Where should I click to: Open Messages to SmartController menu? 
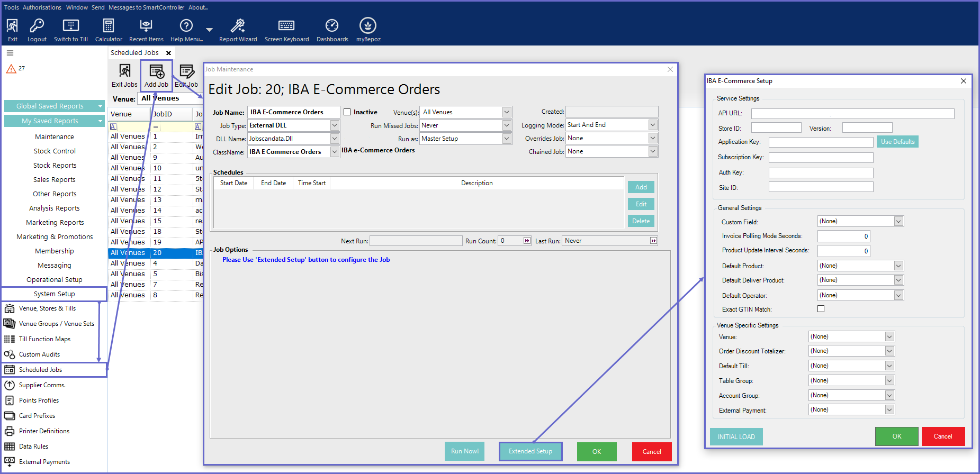[x=146, y=7]
